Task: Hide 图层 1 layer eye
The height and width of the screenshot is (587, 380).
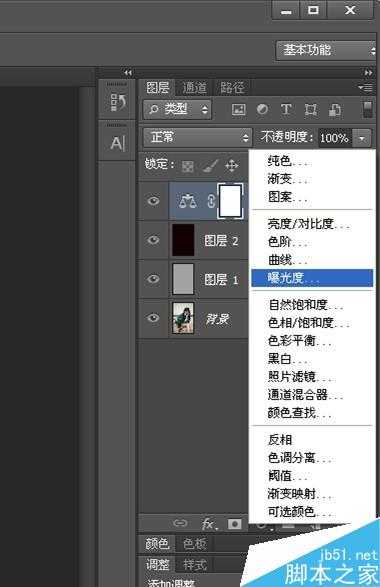Action: click(153, 279)
